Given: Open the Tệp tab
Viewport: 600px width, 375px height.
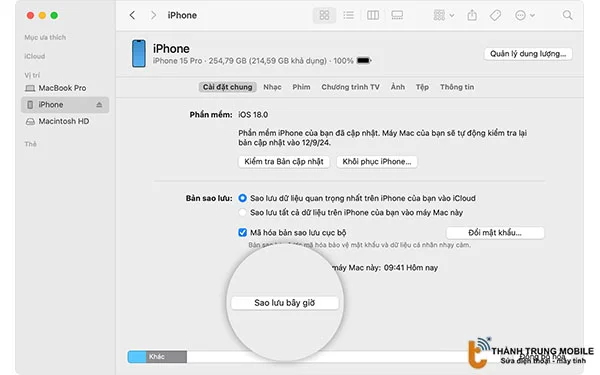Looking at the screenshot, I should pos(422,87).
